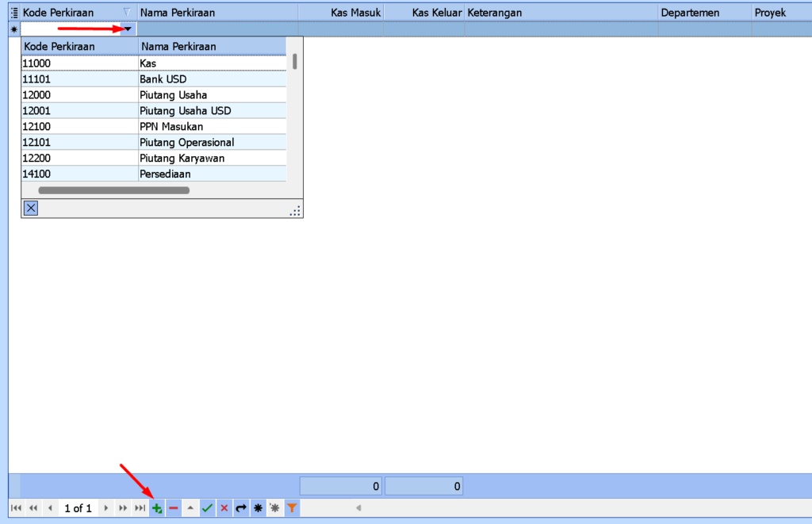Viewport: 812px width, 524px height.
Task: Click popup horizontal scrollbar thumb
Action: [114, 190]
